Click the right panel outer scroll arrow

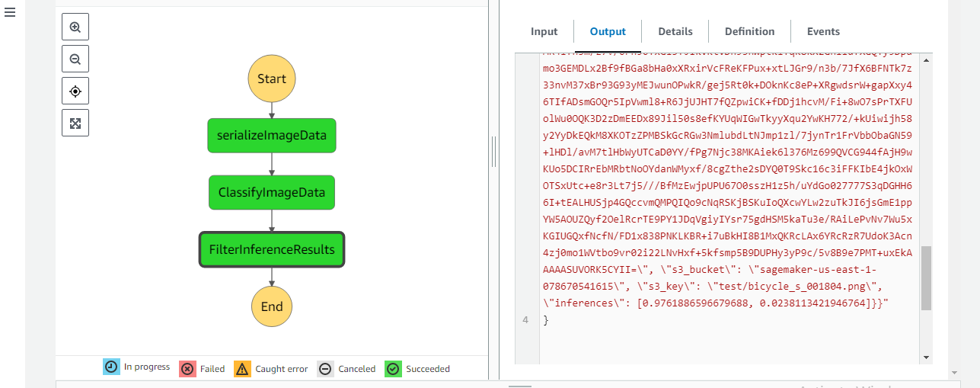click(955, 373)
